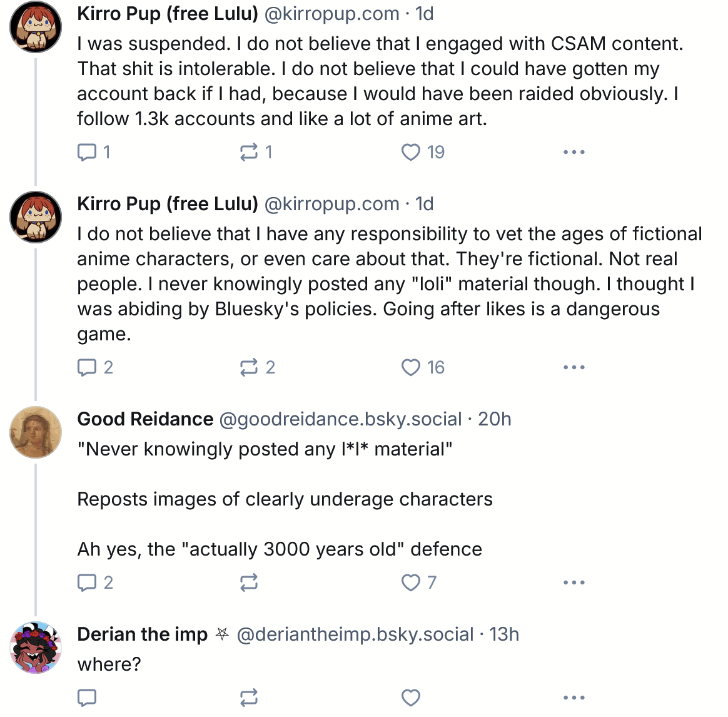
Task: Click Derian the imp's avatar picture
Action: (x=36, y=648)
